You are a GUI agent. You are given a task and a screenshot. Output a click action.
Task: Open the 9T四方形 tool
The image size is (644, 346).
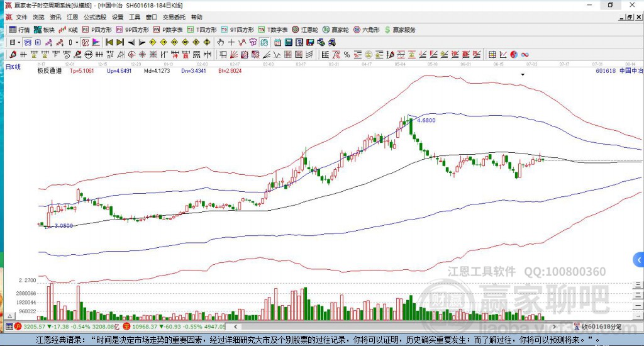pos(237,30)
